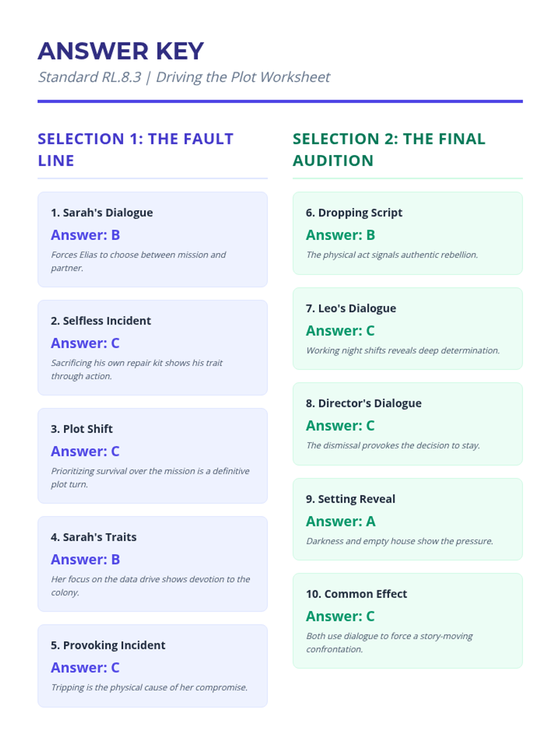The image size is (560, 747).
Task: Click Answer: B under Dropping Script
Action: 340,235
